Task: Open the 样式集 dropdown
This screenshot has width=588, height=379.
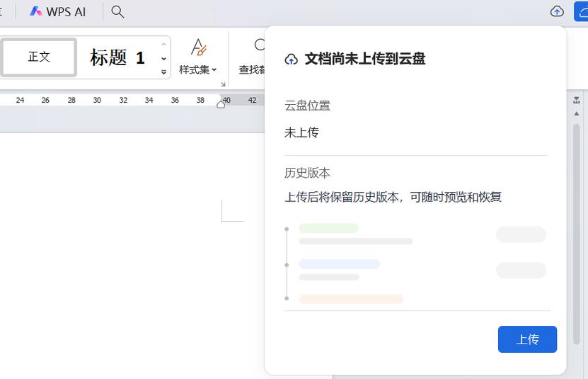Action: pos(198,70)
